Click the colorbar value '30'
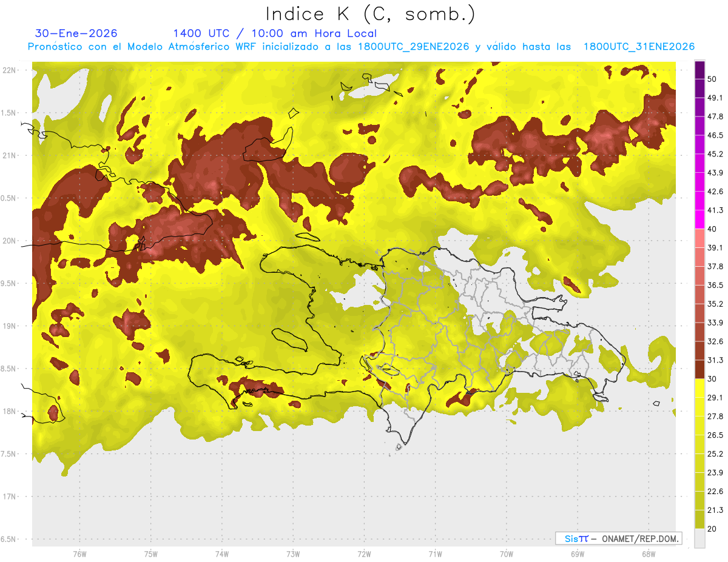 713,379
